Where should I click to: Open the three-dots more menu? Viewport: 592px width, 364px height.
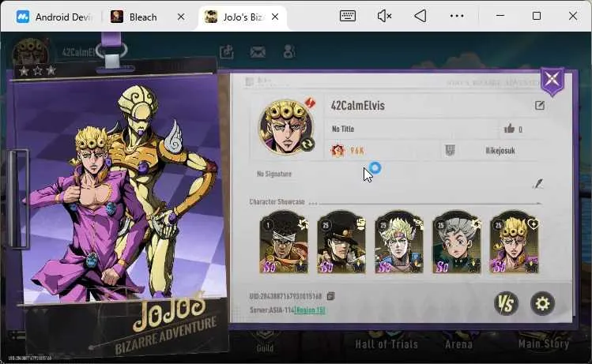[457, 16]
